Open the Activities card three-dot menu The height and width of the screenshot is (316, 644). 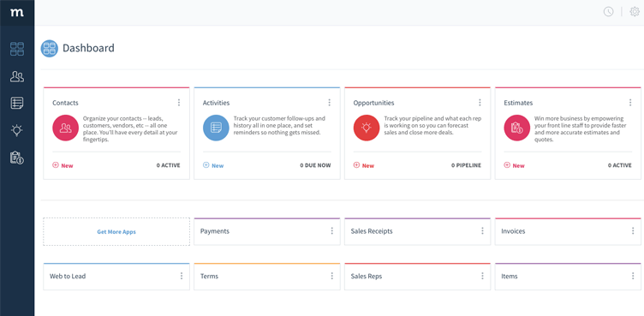pyautogui.click(x=329, y=103)
